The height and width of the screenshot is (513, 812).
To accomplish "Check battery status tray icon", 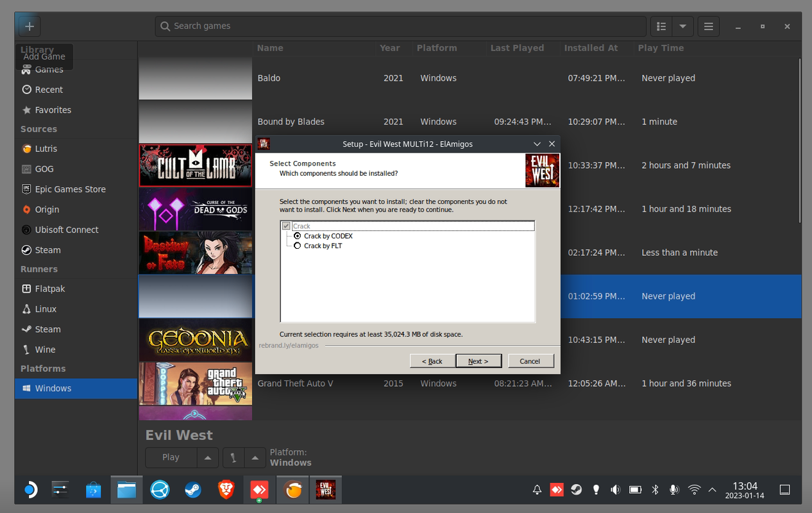I will point(635,490).
